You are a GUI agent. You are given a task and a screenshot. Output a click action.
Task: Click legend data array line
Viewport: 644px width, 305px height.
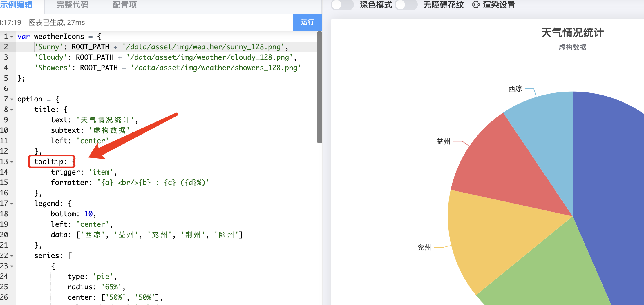pos(147,235)
